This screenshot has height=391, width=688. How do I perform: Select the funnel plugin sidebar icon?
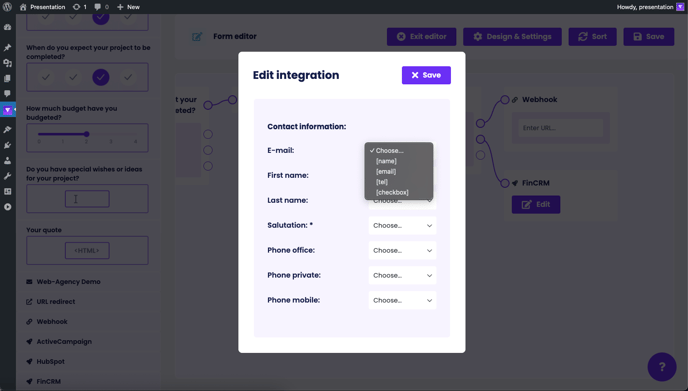(7, 110)
